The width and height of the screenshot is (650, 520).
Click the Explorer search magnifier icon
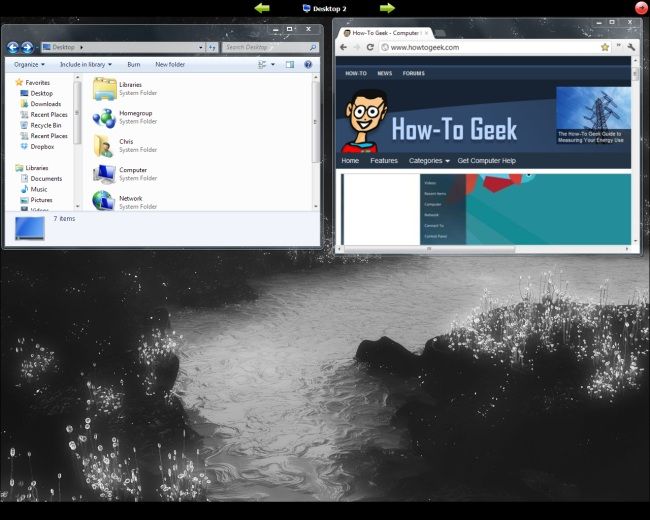tap(313, 47)
